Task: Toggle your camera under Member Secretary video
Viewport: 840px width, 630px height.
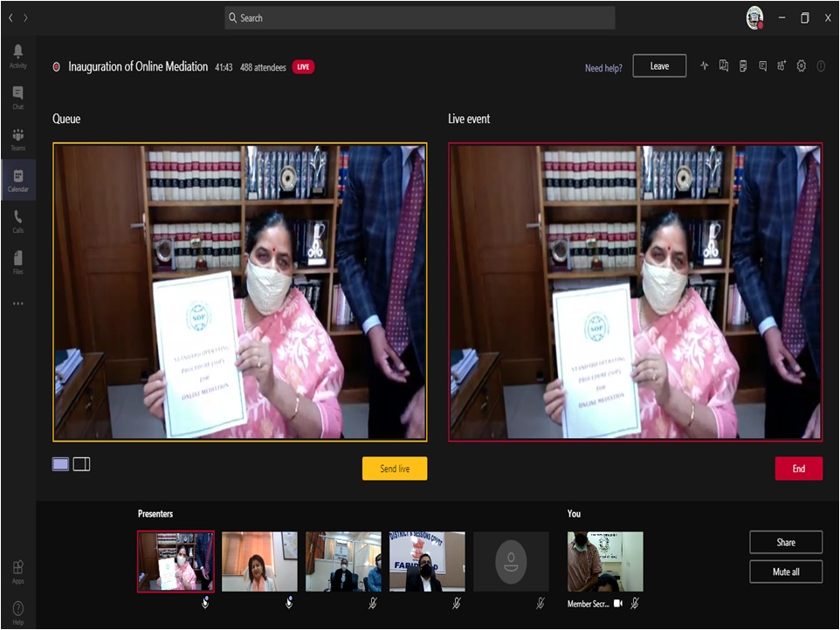Action: coord(618,603)
